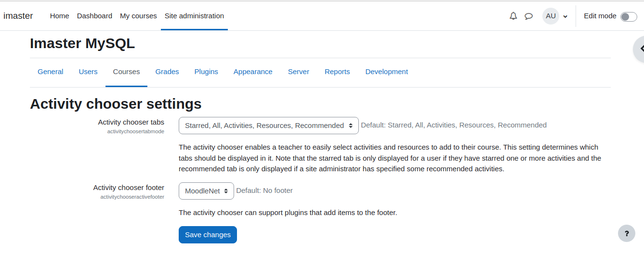Open the notifications bell icon

click(513, 16)
